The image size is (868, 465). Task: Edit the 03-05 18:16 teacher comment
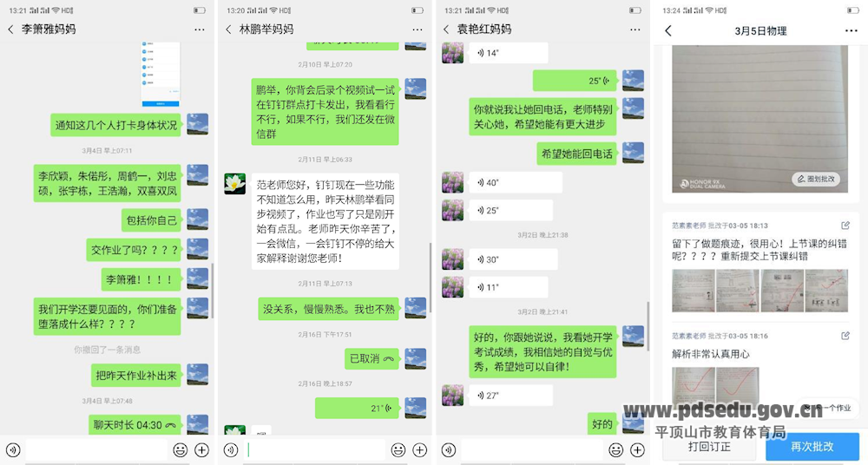click(x=845, y=336)
